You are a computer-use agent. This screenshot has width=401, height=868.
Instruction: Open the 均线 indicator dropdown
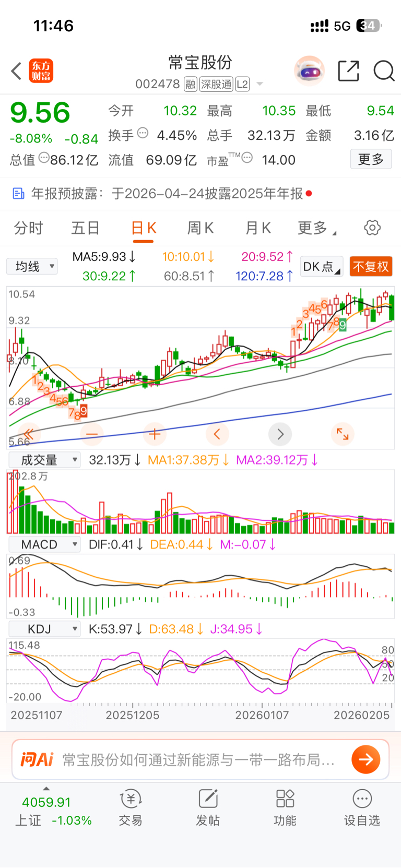(x=32, y=267)
